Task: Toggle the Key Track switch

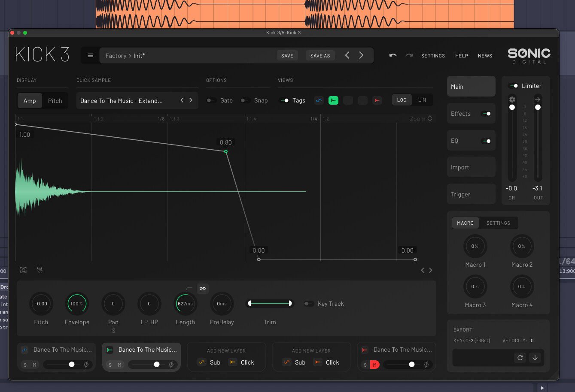Action: point(309,304)
